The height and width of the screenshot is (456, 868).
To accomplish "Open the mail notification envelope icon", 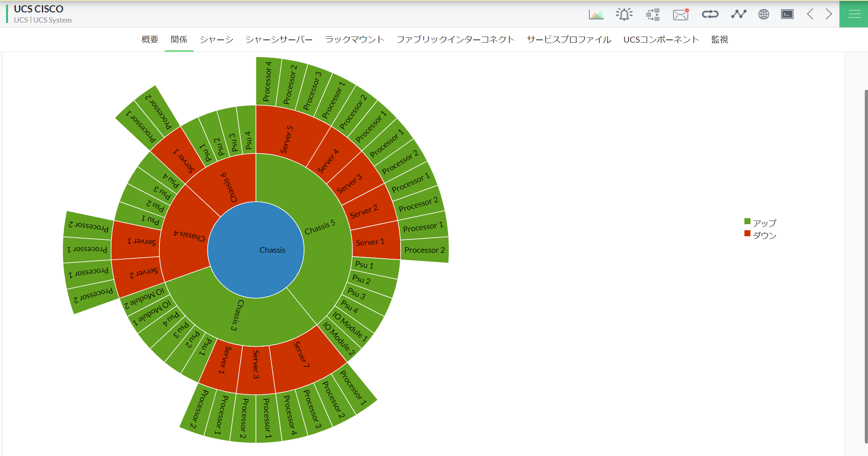I will [680, 15].
